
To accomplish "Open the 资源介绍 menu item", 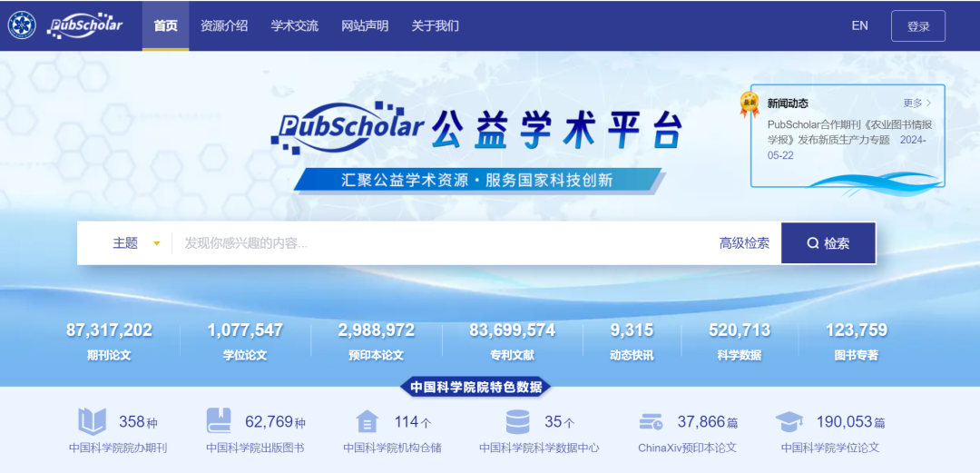I will tap(224, 25).
